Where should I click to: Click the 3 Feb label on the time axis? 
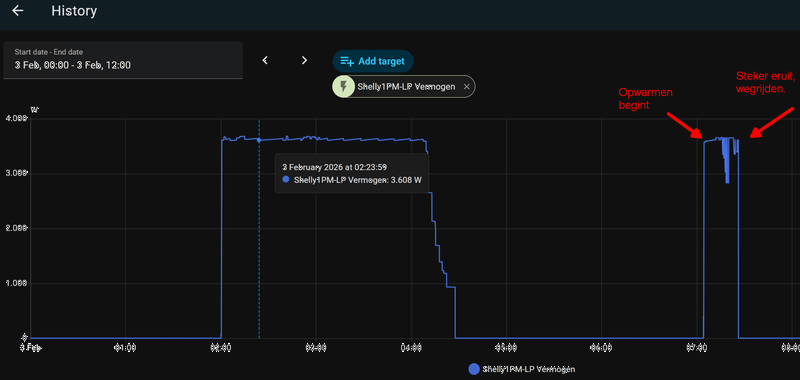[x=30, y=348]
